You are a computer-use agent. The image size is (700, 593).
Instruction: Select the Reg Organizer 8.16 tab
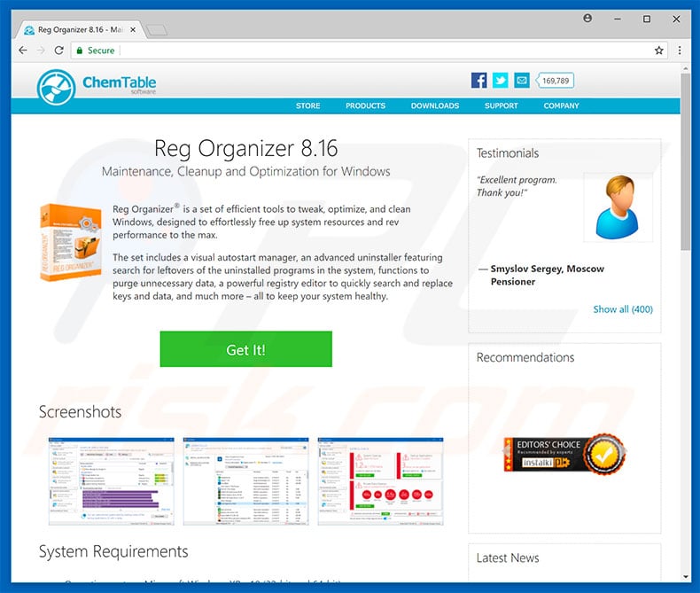pos(80,29)
